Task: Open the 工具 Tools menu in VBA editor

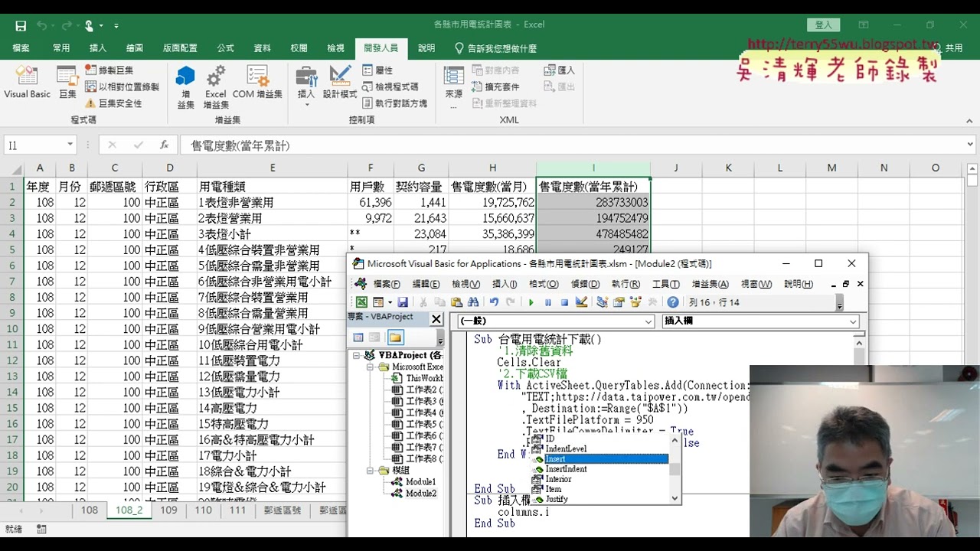Action: pos(665,284)
